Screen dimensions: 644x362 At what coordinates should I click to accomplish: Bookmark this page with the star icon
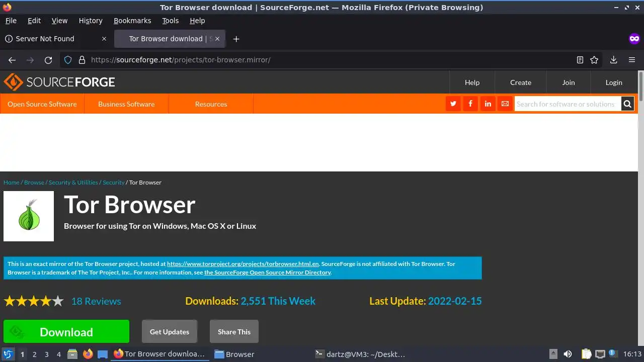tap(594, 60)
